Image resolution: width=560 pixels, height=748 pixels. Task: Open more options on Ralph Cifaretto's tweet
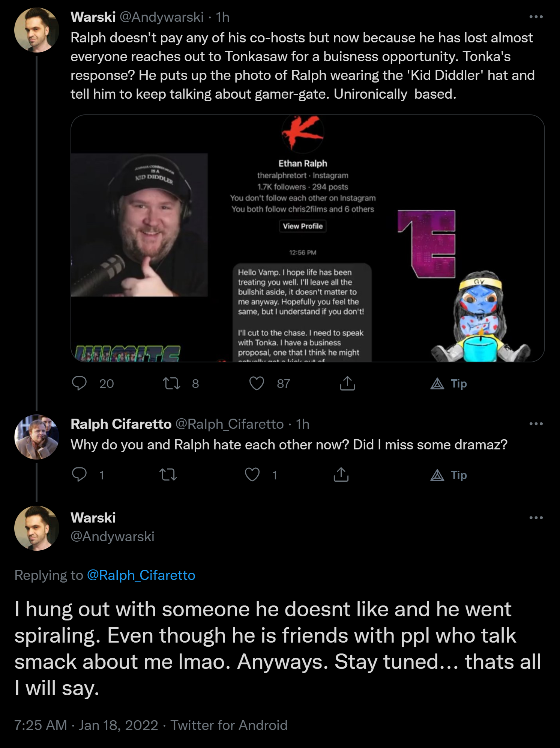pyautogui.click(x=536, y=424)
